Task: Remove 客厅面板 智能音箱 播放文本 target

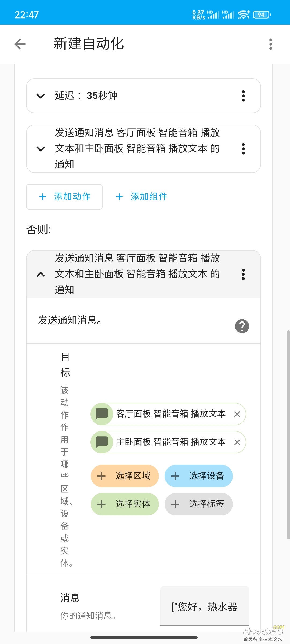Action: pyautogui.click(x=237, y=414)
